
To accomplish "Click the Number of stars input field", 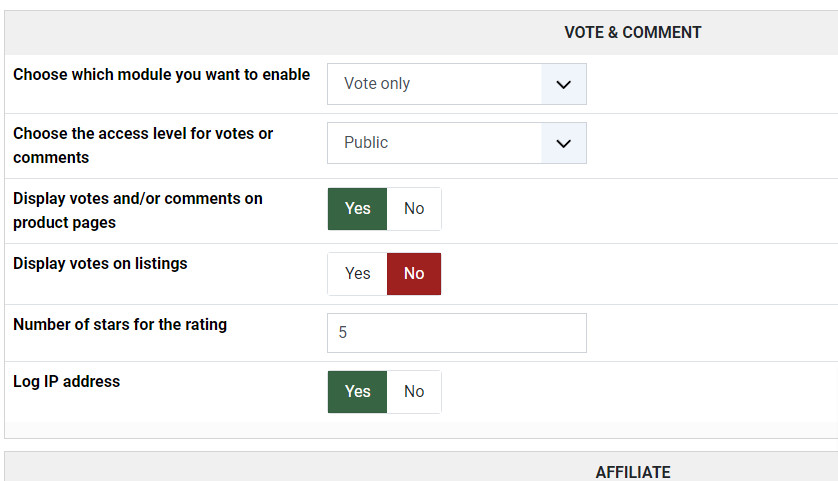I will pos(456,333).
